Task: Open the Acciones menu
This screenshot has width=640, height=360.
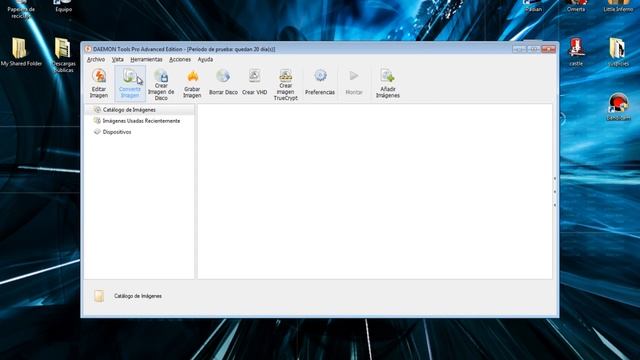Action: coord(180,60)
